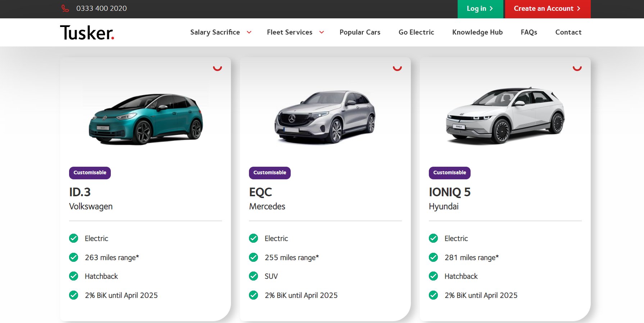Image resolution: width=644 pixels, height=323 pixels.
Task: Open the Knowledge Hub
Action: pos(477,32)
